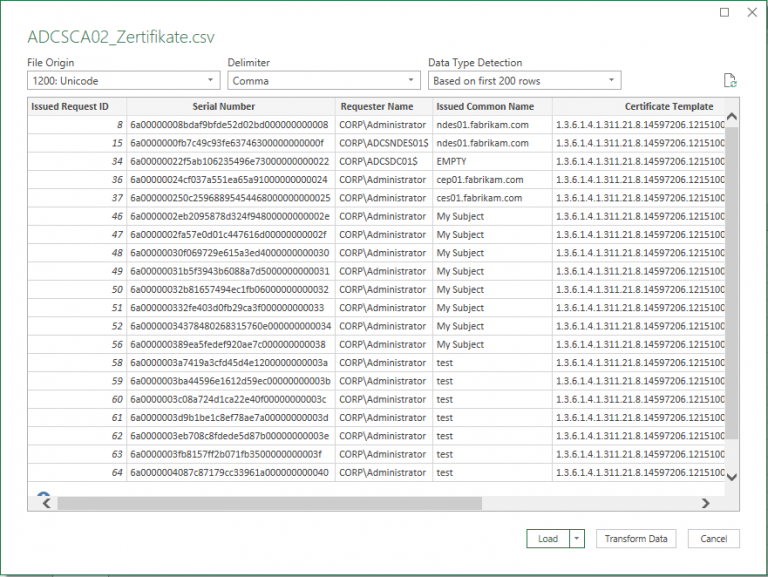Click serial number 6a00000008bdaf9bfde52d02bd000000000008
Viewport: 768px width, 577px height.
(x=231, y=125)
